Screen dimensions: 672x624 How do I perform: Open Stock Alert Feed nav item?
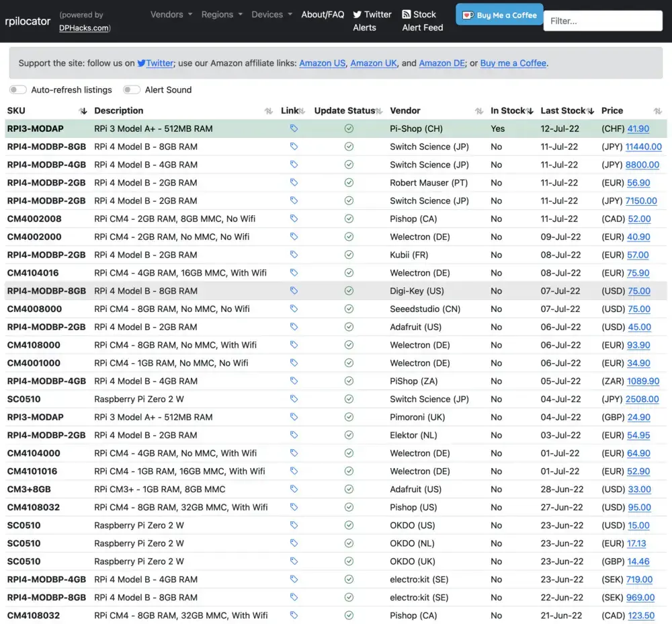coord(422,21)
